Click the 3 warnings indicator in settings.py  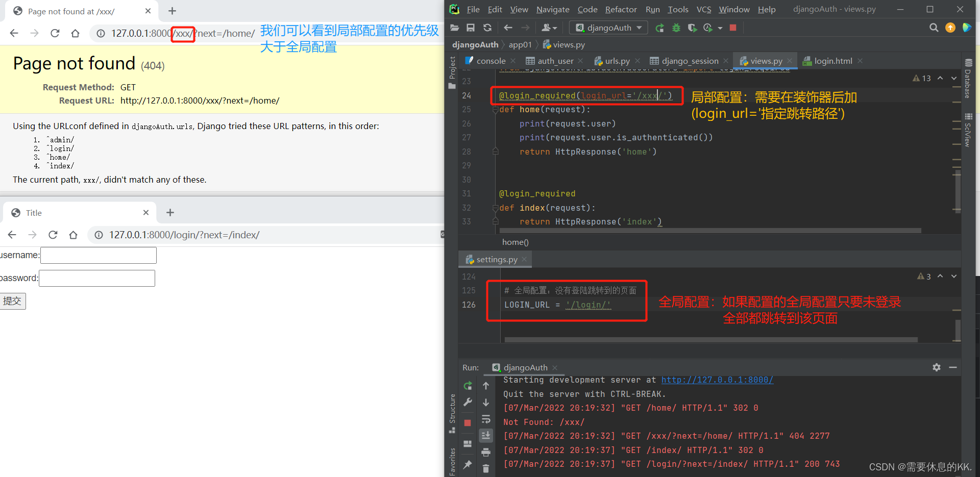[924, 276]
